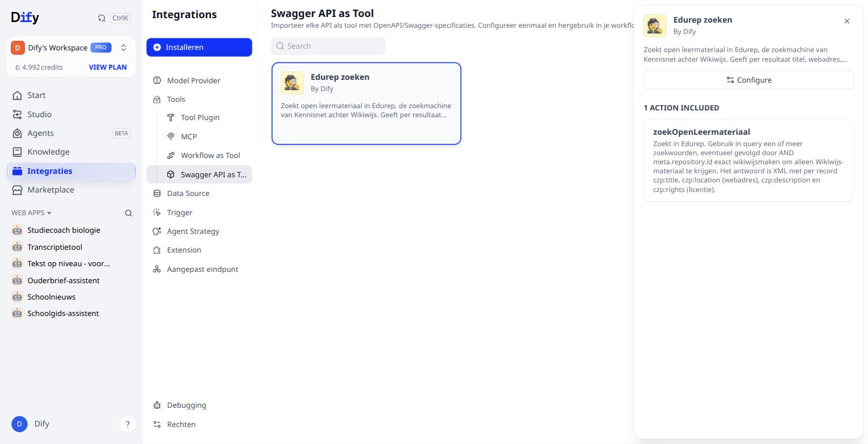
Task: Open the Schoolgids-assistent app
Action: pos(71,313)
